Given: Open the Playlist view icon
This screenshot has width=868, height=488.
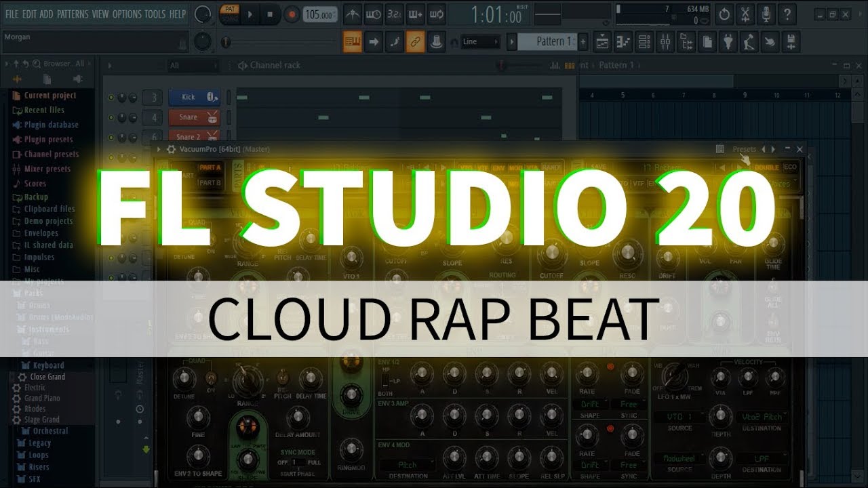Looking at the screenshot, I should 601,42.
